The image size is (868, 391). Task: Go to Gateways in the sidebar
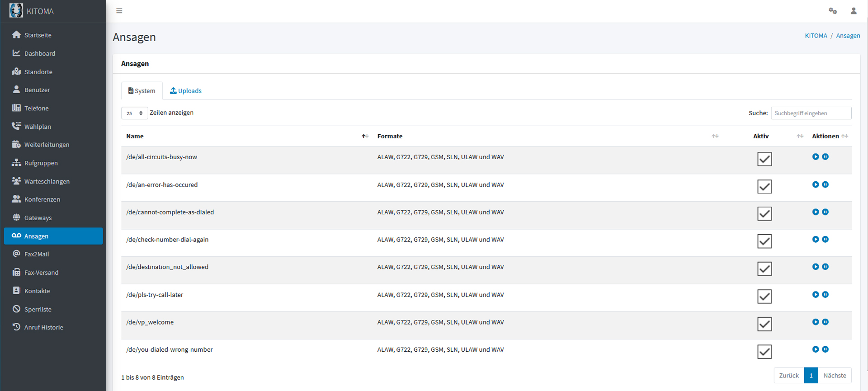click(38, 218)
